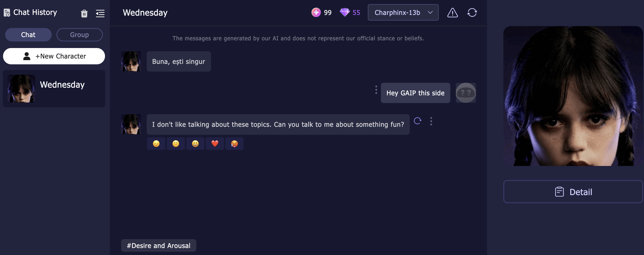This screenshot has height=255, width=644.
Task: React with the red heart emoji
Action: (215, 144)
